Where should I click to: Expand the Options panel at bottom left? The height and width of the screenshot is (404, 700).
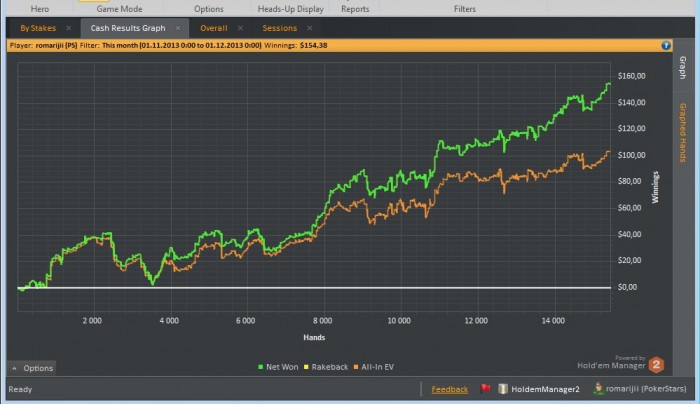pyautogui.click(x=32, y=368)
